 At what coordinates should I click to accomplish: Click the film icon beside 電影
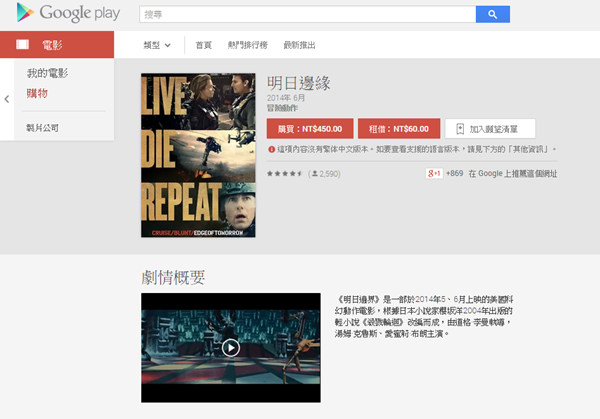click(x=23, y=44)
